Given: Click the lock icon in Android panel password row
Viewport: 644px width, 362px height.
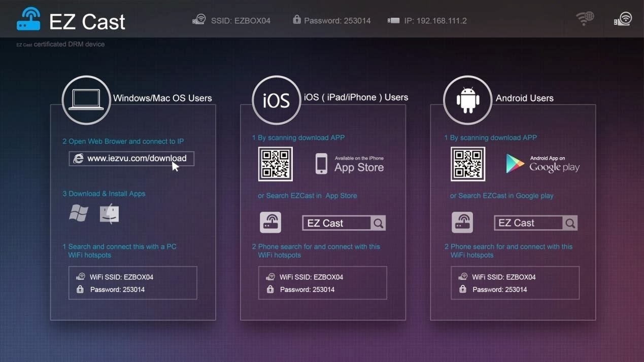Looking at the screenshot, I should click(x=462, y=289).
